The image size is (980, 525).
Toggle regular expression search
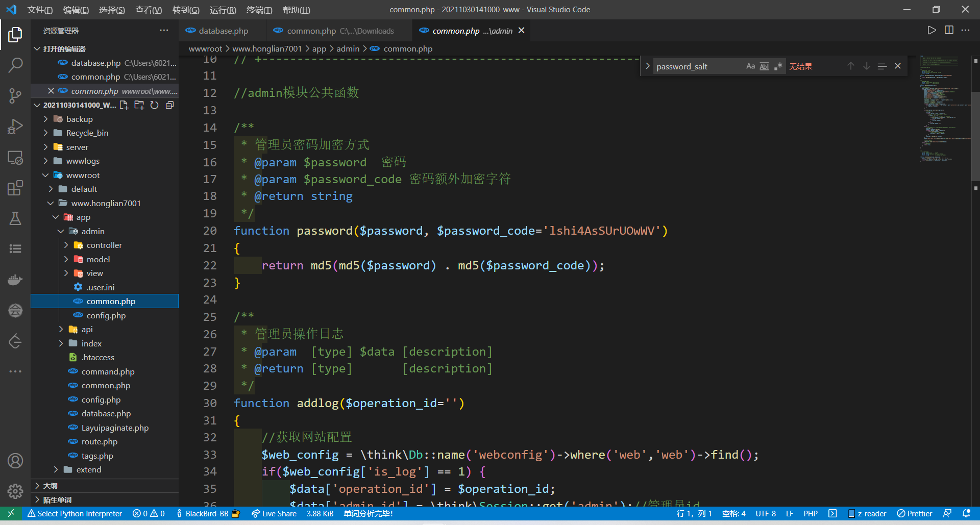click(x=778, y=66)
